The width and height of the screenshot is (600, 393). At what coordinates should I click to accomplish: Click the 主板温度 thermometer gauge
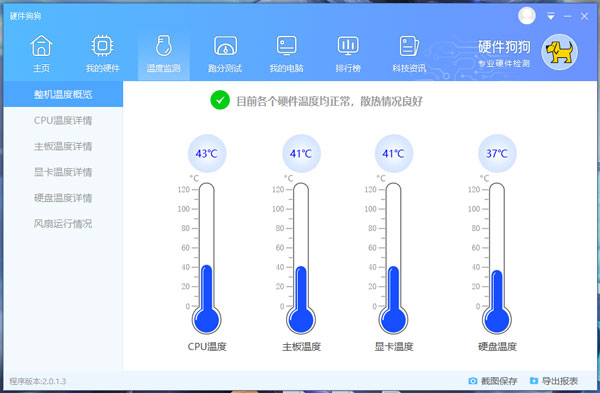click(301, 258)
